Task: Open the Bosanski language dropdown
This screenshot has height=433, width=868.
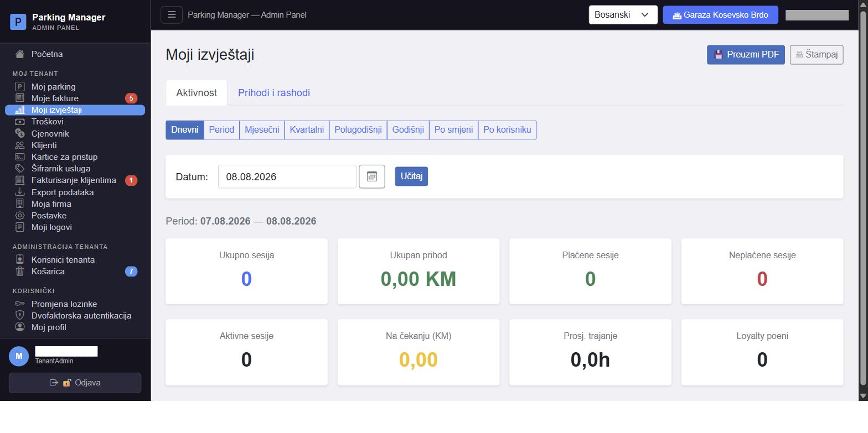Action: pyautogui.click(x=623, y=15)
